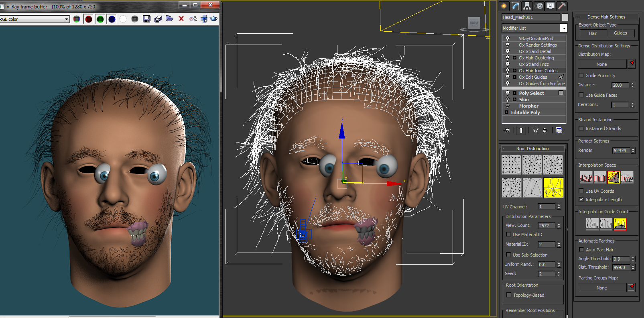
Task: Click the Head_Mesh001 object color swatch
Action: click(565, 17)
